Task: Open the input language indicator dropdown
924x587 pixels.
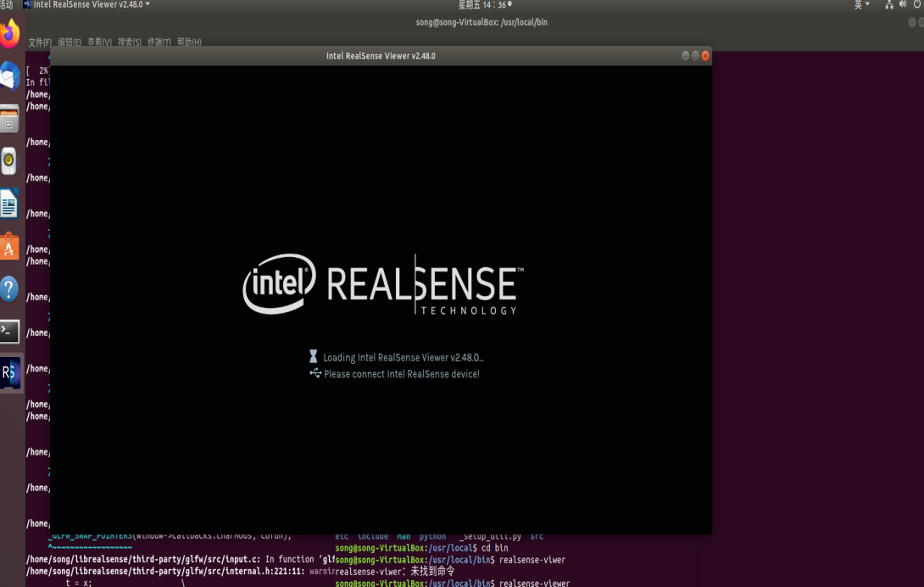Action: (x=861, y=5)
